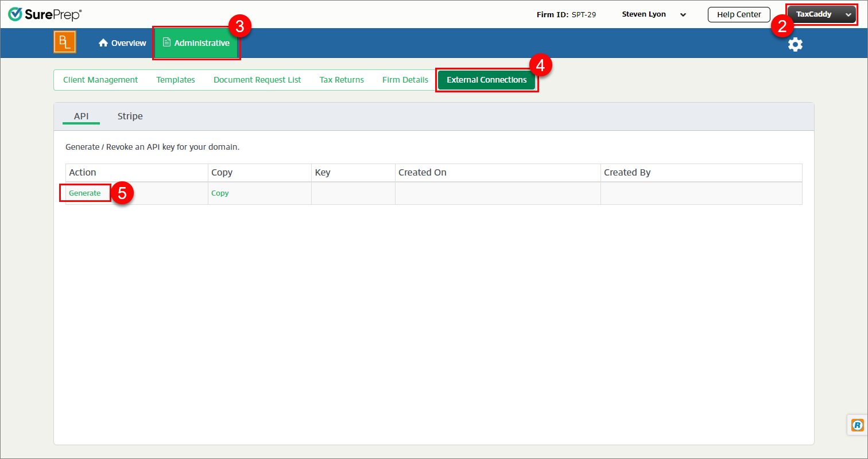Select the External Connections section

pyautogui.click(x=486, y=80)
